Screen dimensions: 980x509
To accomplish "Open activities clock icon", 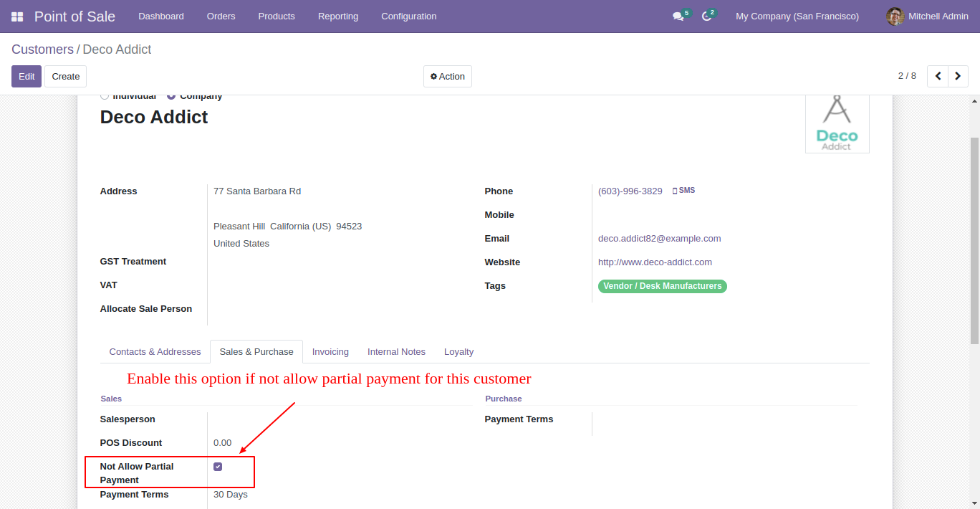I will pos(706,16).
